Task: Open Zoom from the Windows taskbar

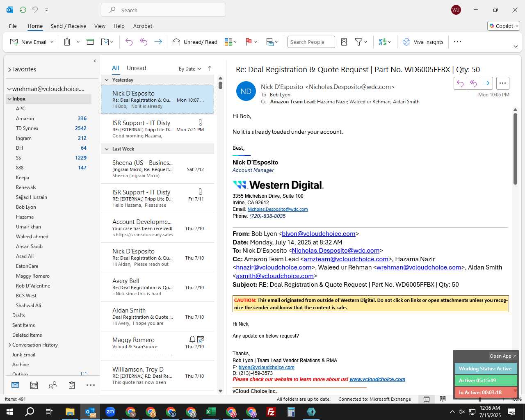Action: [x=110, y=412]
